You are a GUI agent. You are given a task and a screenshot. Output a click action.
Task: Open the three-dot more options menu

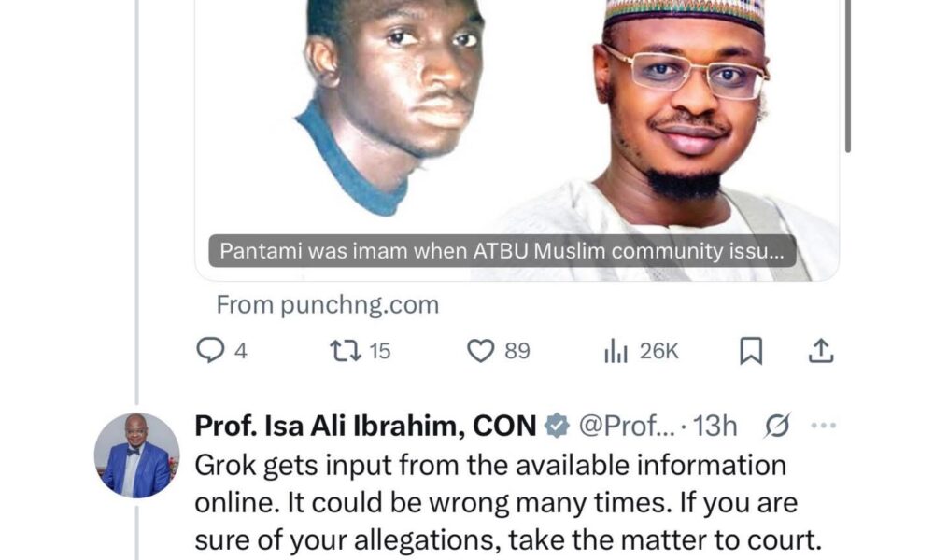pos(824,426)
